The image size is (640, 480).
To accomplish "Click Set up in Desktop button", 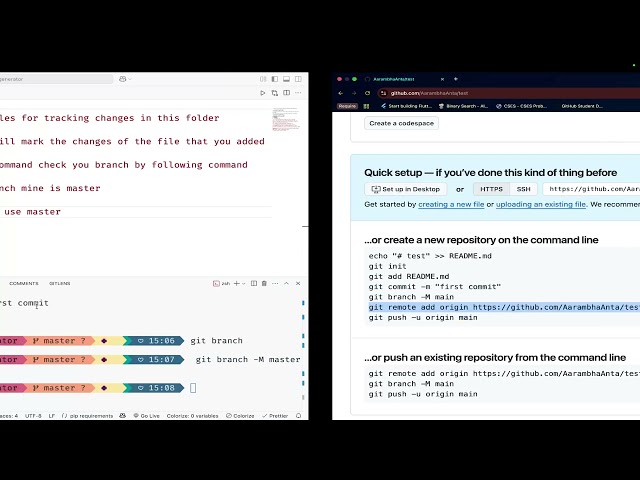I will click(x=405, y=189).
